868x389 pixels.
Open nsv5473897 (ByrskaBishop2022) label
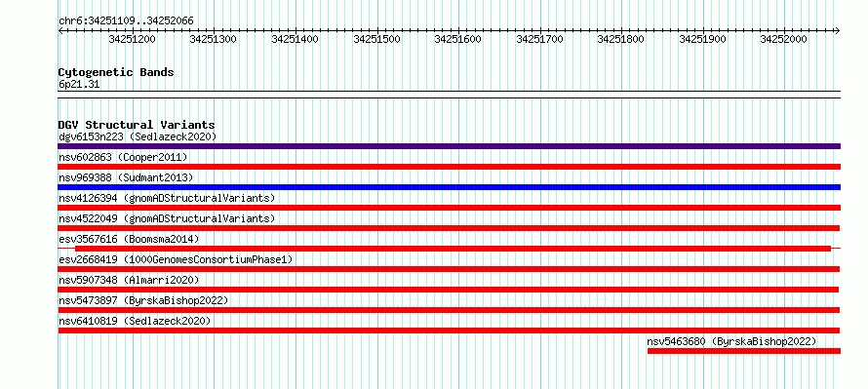tap(143, 300)
